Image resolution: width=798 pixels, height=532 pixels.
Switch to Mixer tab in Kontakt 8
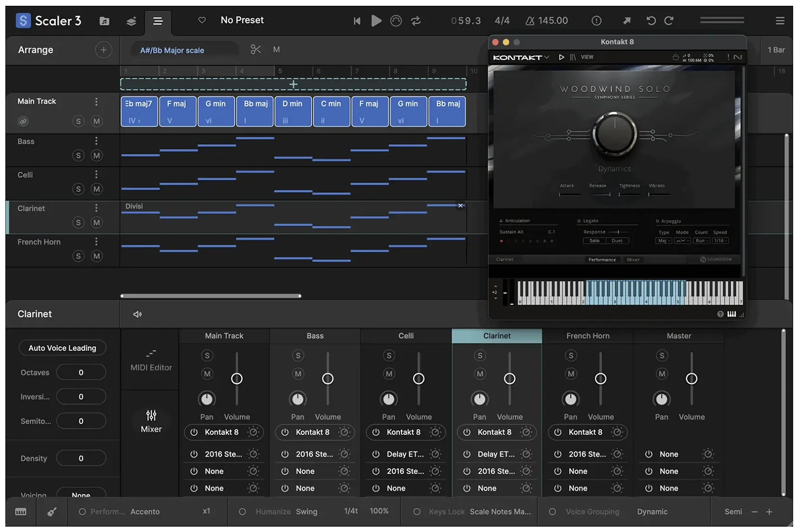[633, 260]
